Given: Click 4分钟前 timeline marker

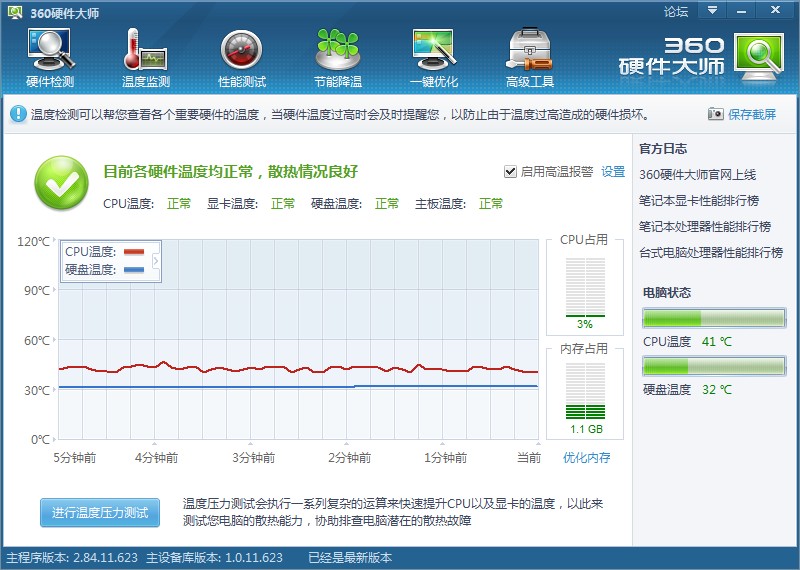Looking at the screenshot, I should (157, 457).
